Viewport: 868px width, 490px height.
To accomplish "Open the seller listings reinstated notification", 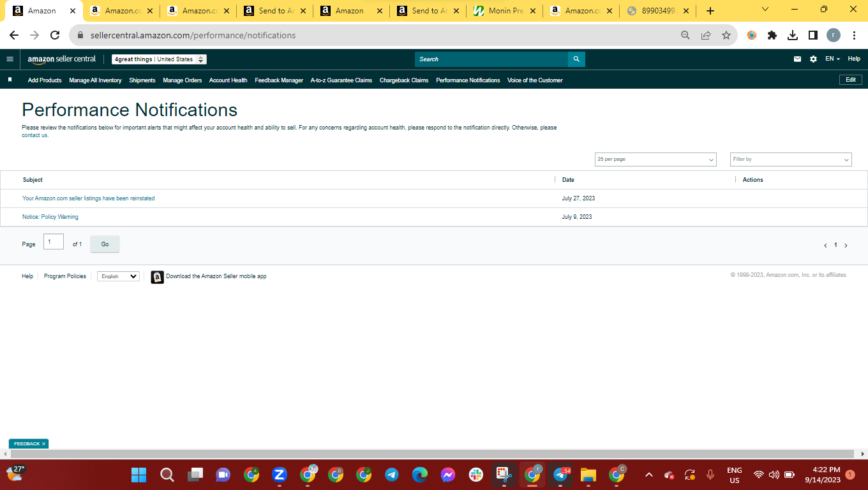I will tap(89, 198).
